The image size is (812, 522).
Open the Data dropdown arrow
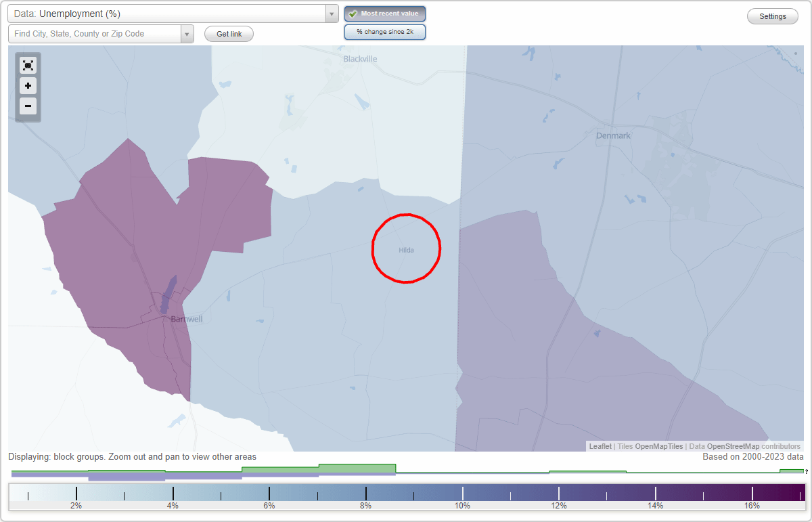click(x=332, y=14)
